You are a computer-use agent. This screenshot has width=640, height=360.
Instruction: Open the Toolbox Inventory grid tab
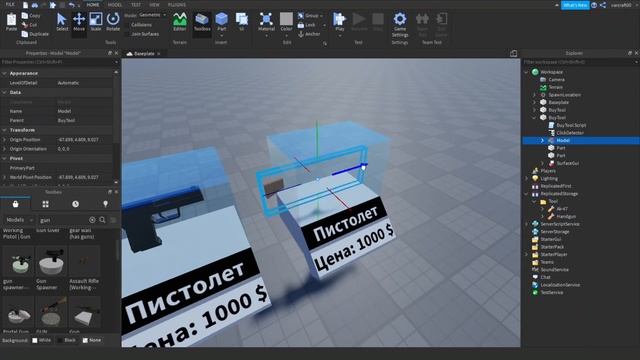[x=45, y=204]
